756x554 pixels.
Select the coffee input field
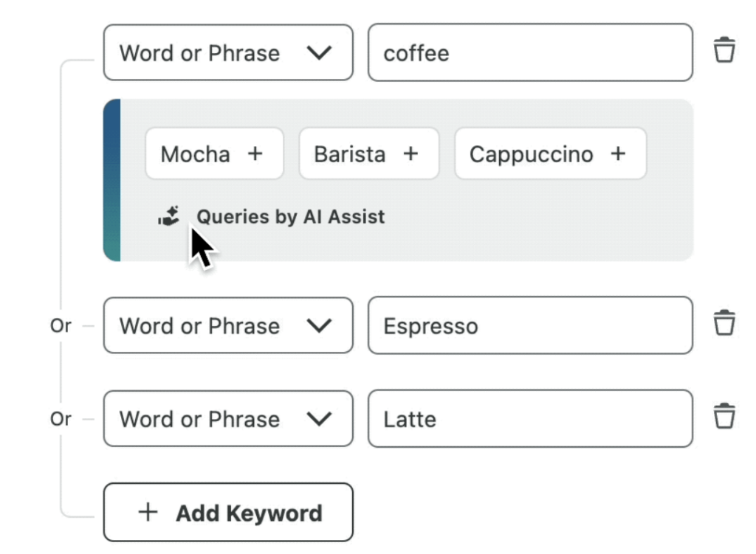(x=529, y=52)
